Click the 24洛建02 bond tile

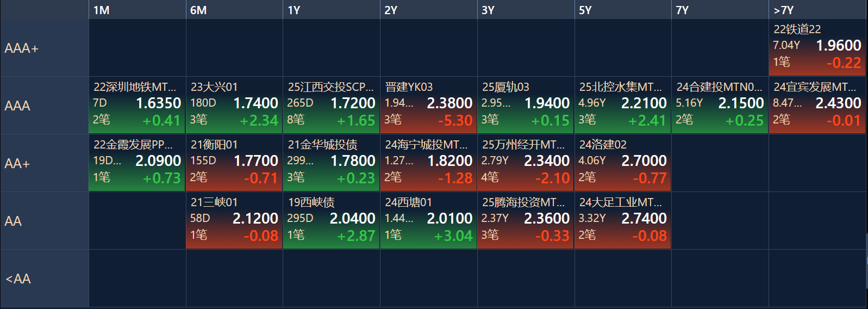(623, 163)
